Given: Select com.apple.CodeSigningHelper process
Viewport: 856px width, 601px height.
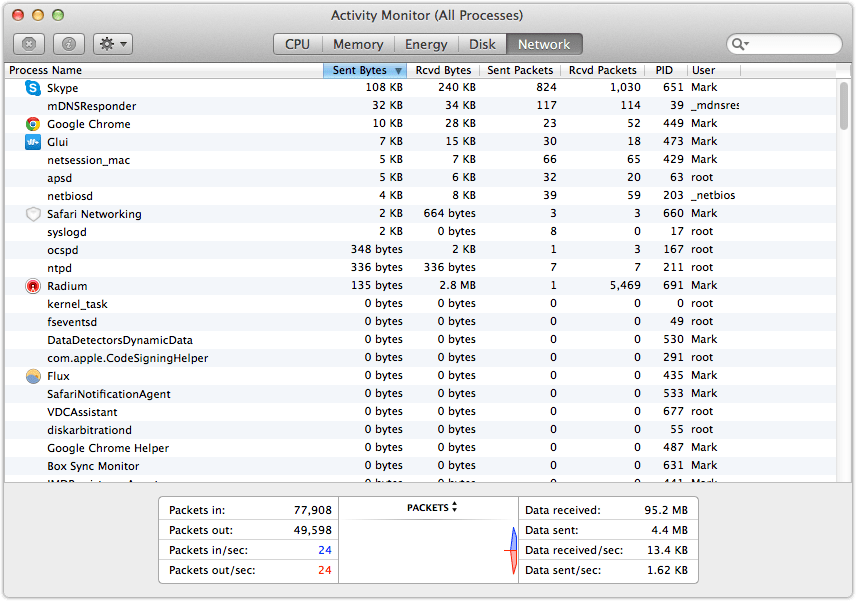Looking at the screenshot, I should (x=420, y=358).
